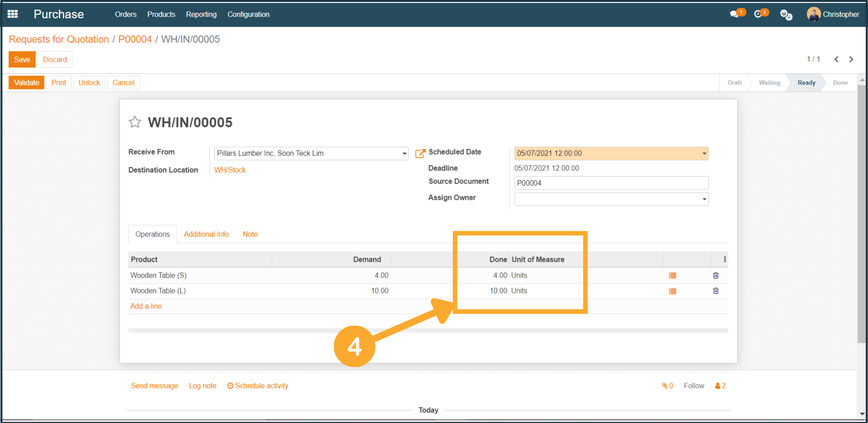Expand the Receive From dropdown
The height and width of the screenshot is (423, 868).
404,154
